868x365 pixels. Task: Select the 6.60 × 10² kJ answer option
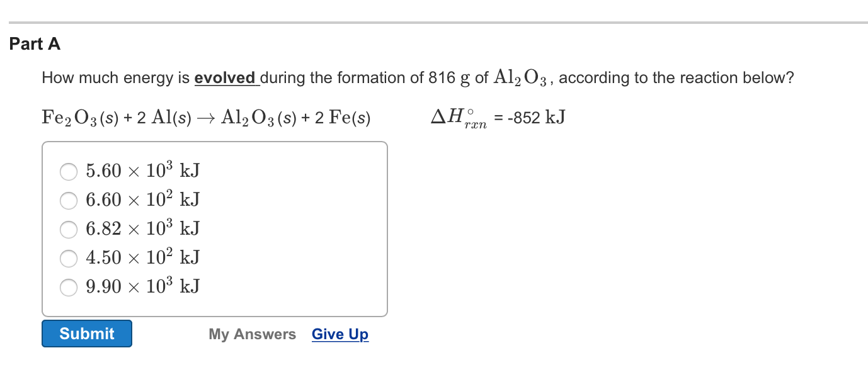point(69,200)
